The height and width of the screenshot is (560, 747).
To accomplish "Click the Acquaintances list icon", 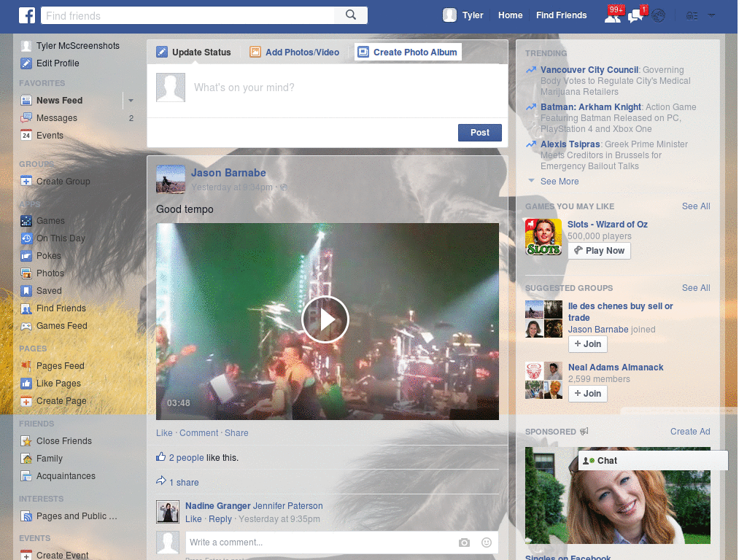I will (26, 476).
